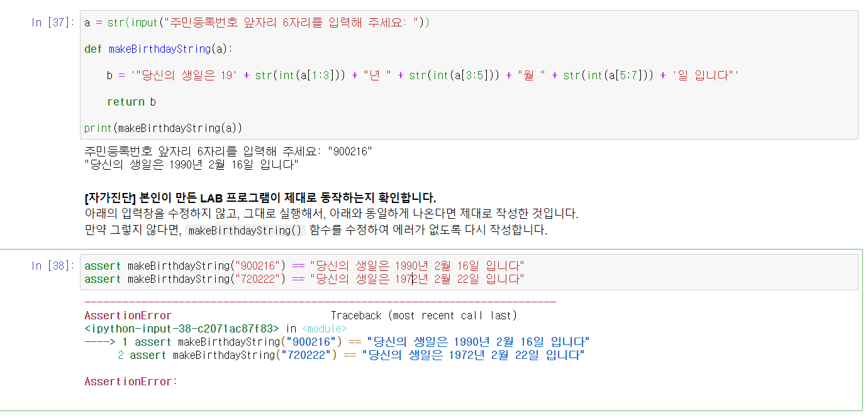Screen dimensions: 868x418
Task: Place cursor in the b = assignment line
Action: point(423,75)
